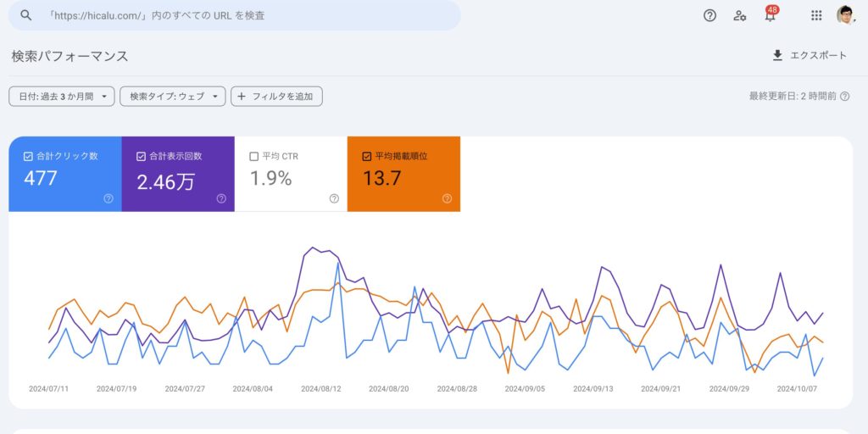Click help icon beside 最終更新日
Viewport: 868px width, 434px height.
(x=844, y=97)
